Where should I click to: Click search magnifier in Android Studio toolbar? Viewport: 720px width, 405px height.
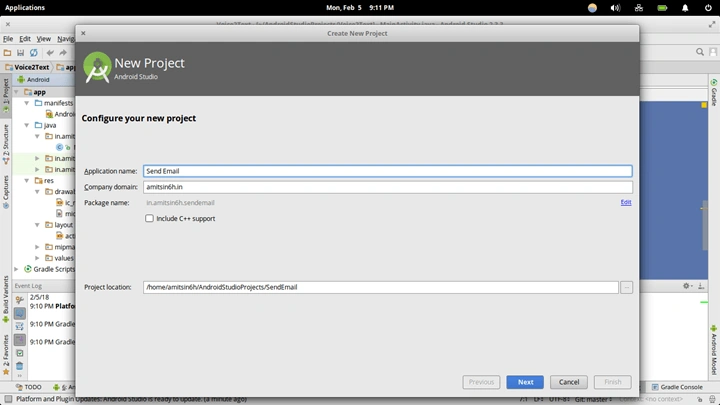(x=700, y=52)
